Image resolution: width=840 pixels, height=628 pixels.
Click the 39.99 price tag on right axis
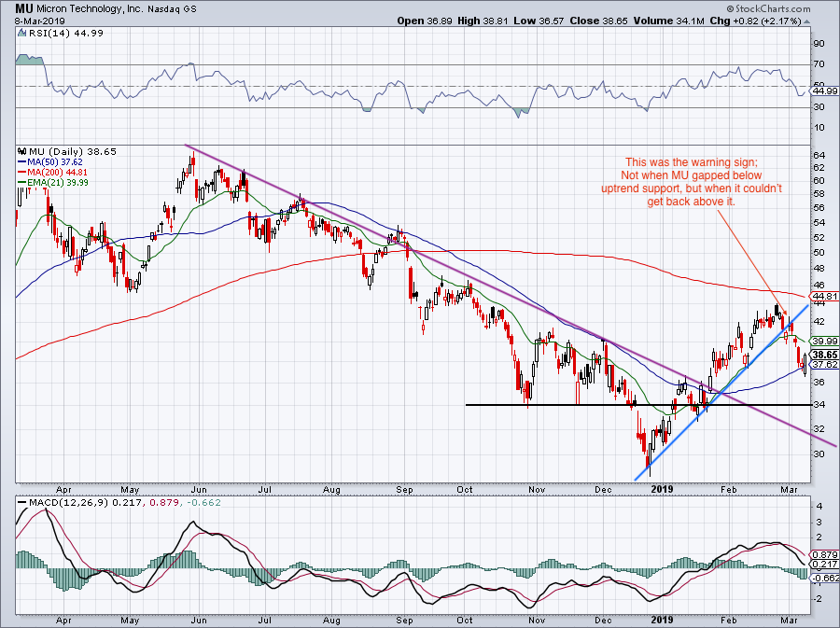pos(825,341)
